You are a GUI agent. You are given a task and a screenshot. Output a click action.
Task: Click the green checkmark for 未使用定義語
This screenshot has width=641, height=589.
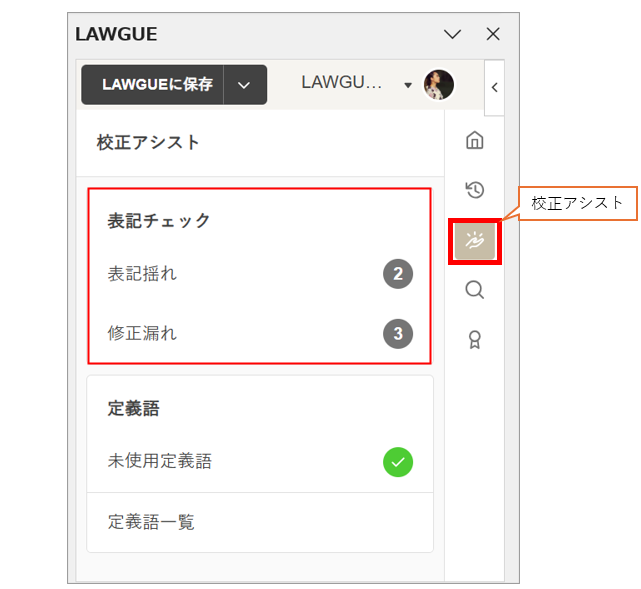pos(398,462)
